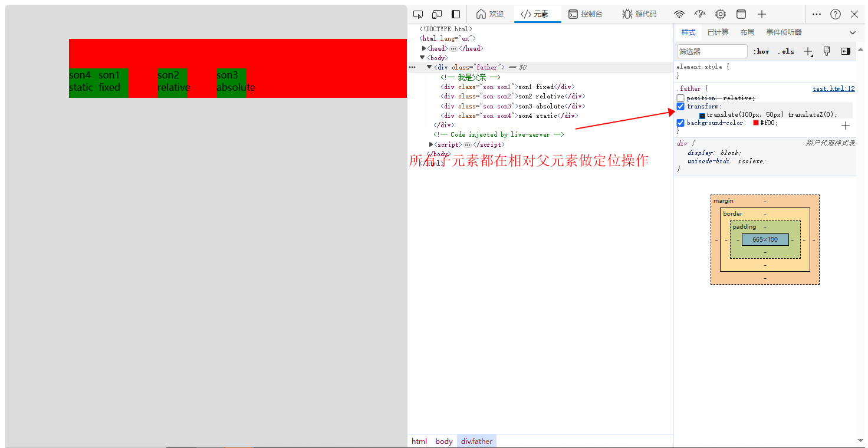The width and height of the screenshot is (868, 448).
Task: Collapse the body element node
Action: coord(422,58)
